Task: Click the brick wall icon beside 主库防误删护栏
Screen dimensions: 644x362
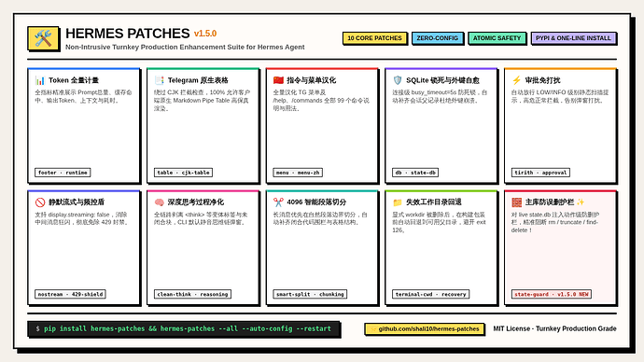Action: coord(517,202)
